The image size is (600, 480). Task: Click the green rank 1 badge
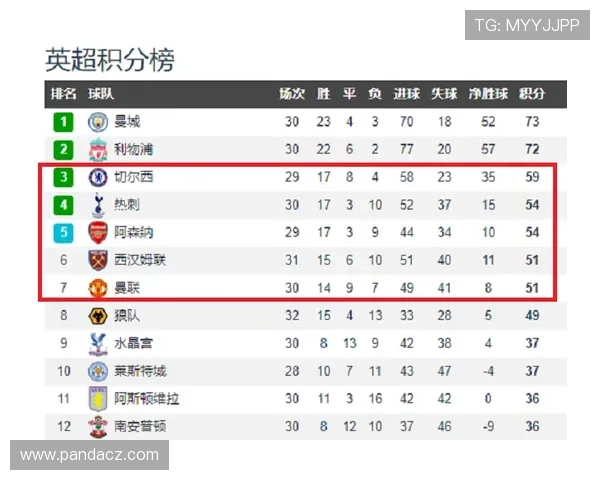[63, 122]
